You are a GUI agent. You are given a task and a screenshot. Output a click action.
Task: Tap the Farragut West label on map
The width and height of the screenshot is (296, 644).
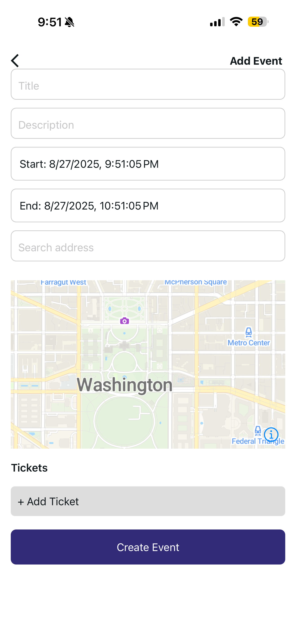[63, 282]
